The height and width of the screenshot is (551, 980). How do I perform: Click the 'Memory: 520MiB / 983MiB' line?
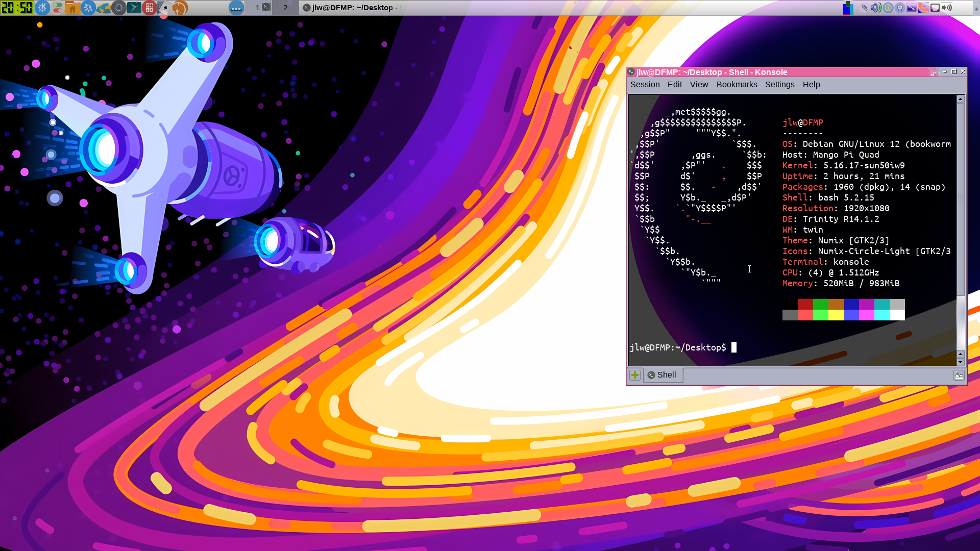point(841,283)
